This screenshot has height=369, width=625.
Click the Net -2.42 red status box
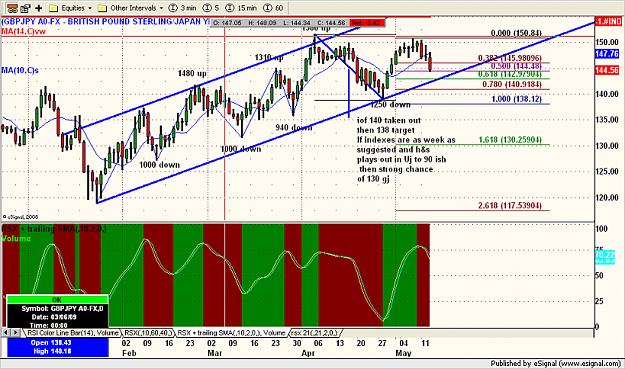(x=366, y=23)
